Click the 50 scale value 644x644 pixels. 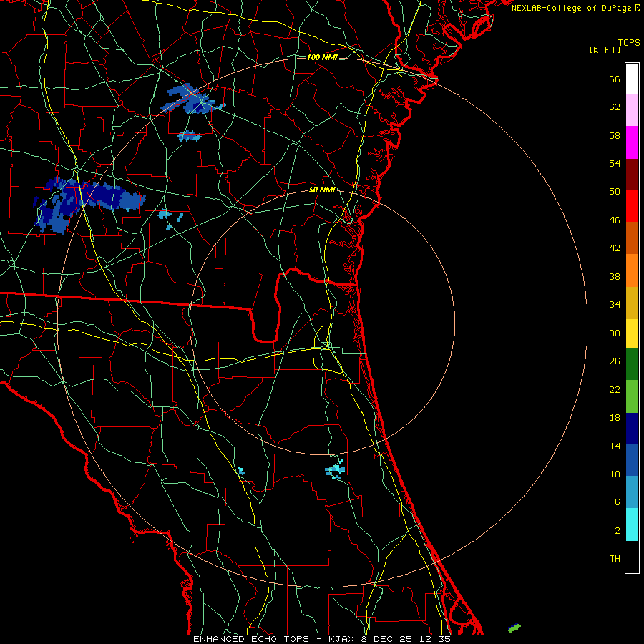point(615,192)
